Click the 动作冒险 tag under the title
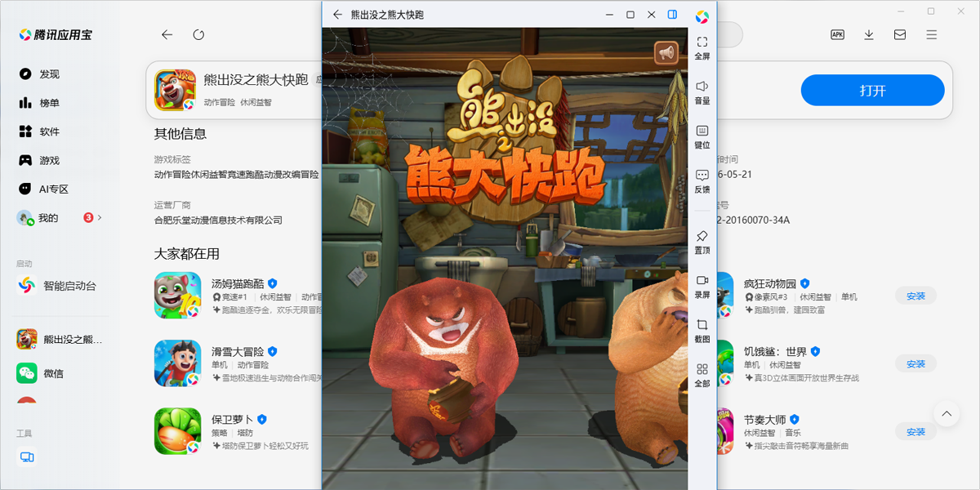 coord(219,103)
